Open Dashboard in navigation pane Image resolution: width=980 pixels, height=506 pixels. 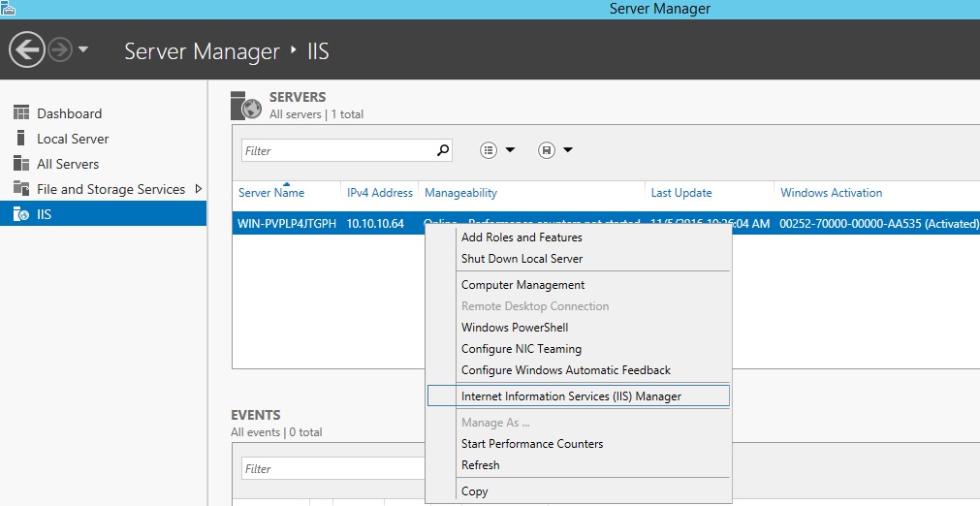69,113
